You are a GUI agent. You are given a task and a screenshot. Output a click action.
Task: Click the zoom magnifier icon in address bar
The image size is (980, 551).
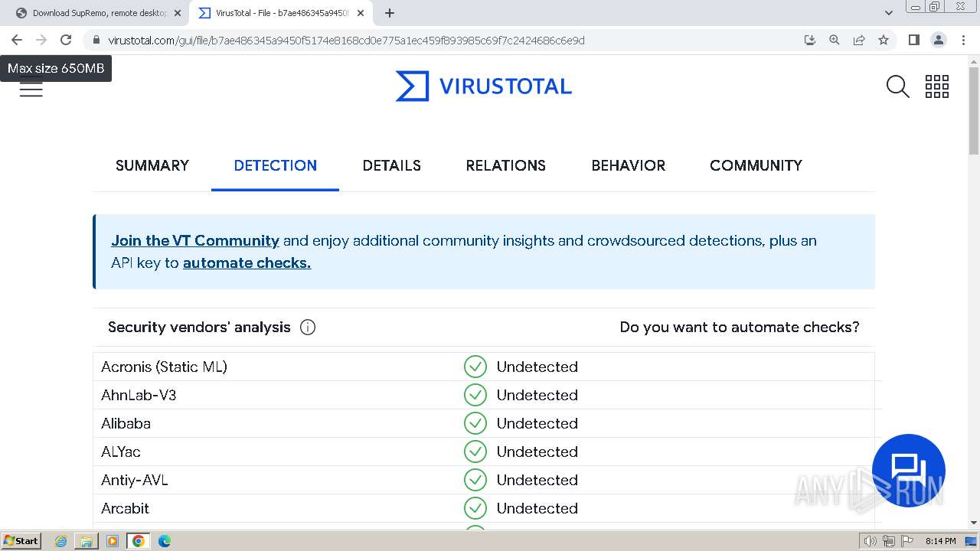click(x=835, y=40)
